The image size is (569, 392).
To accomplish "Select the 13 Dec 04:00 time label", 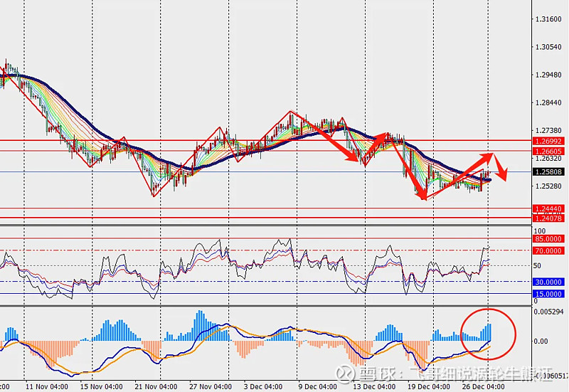I will click(x=374, y=386).
